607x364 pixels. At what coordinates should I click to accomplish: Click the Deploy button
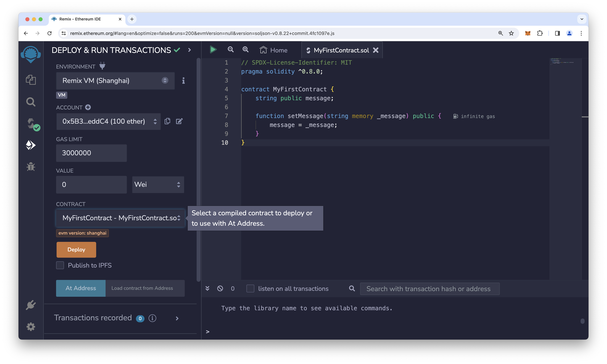click(x=76, y=249)
